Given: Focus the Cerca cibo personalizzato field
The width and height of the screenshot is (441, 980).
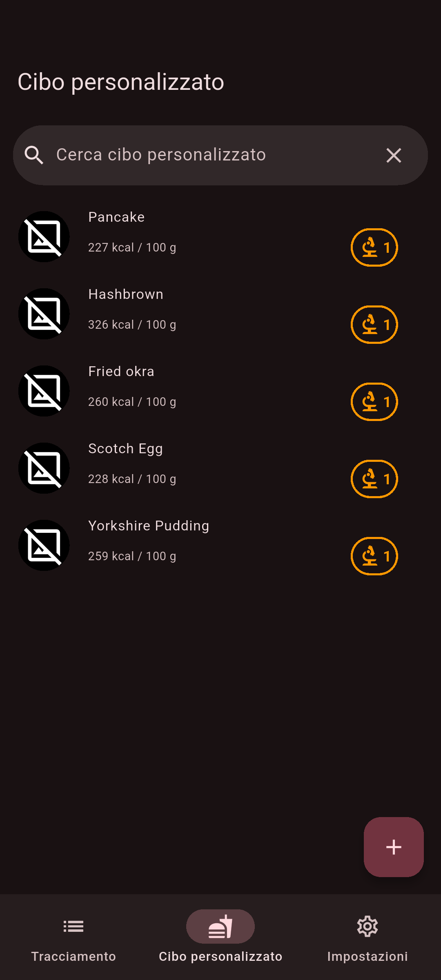Looking at the screenshot, I should [x=204, y=155].
